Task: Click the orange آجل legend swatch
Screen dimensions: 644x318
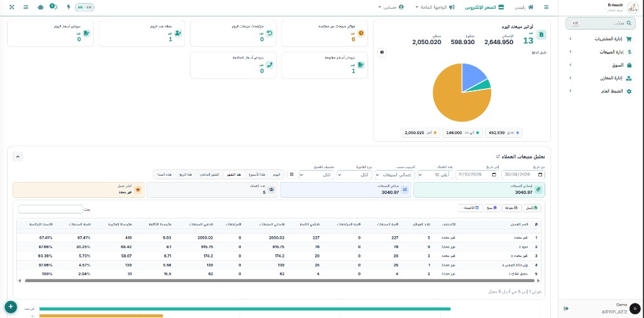Action: (x=435, y=133)
